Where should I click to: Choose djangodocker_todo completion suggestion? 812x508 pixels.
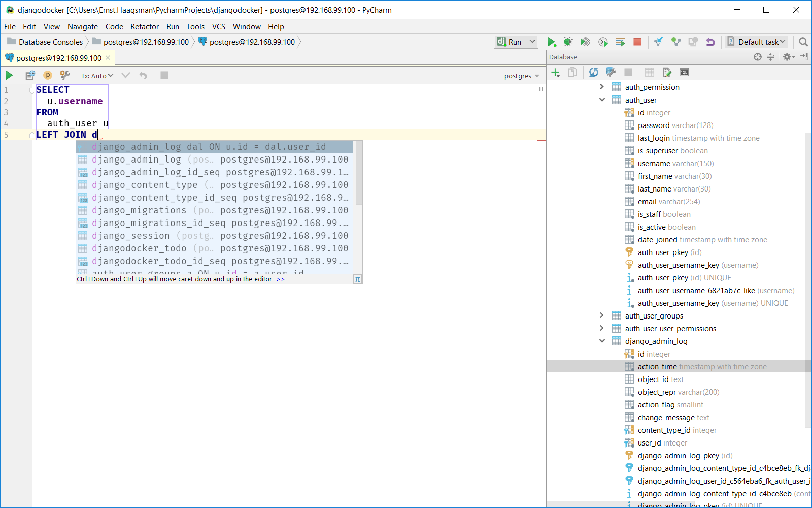click(215, 248)
